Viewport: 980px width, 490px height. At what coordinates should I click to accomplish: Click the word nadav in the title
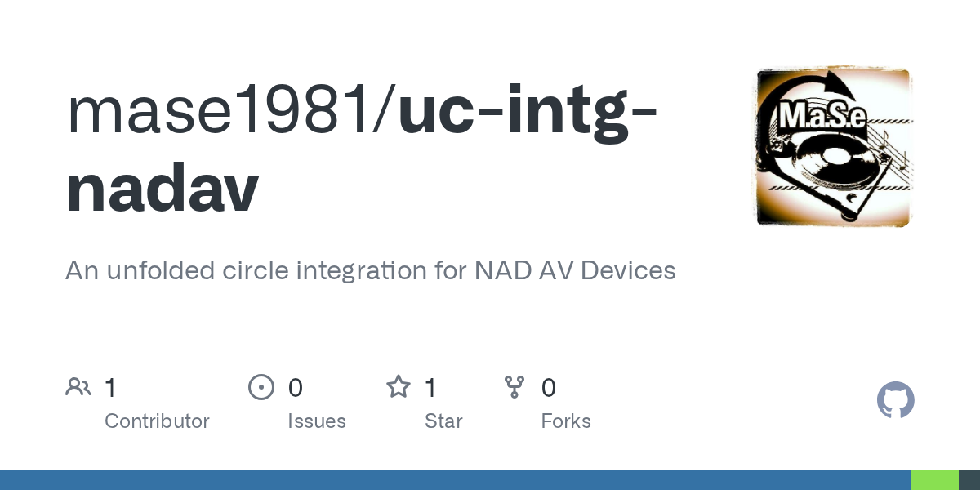click(x=162, y=189)
